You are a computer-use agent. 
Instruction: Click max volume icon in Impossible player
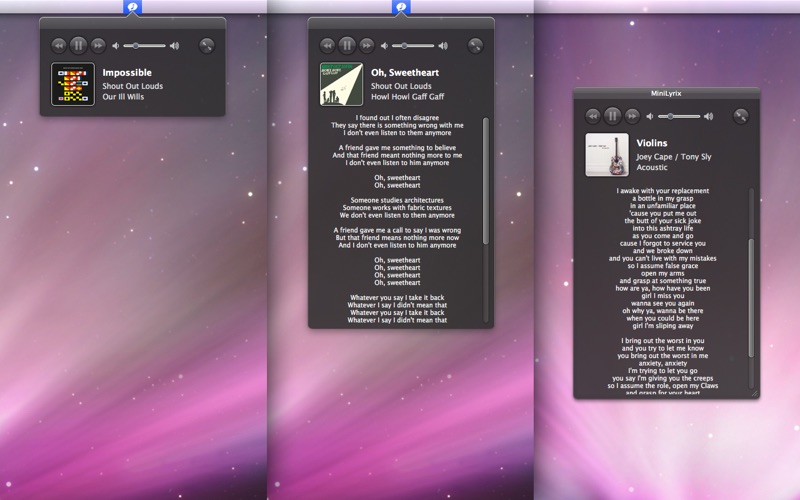tap(174, 46)
